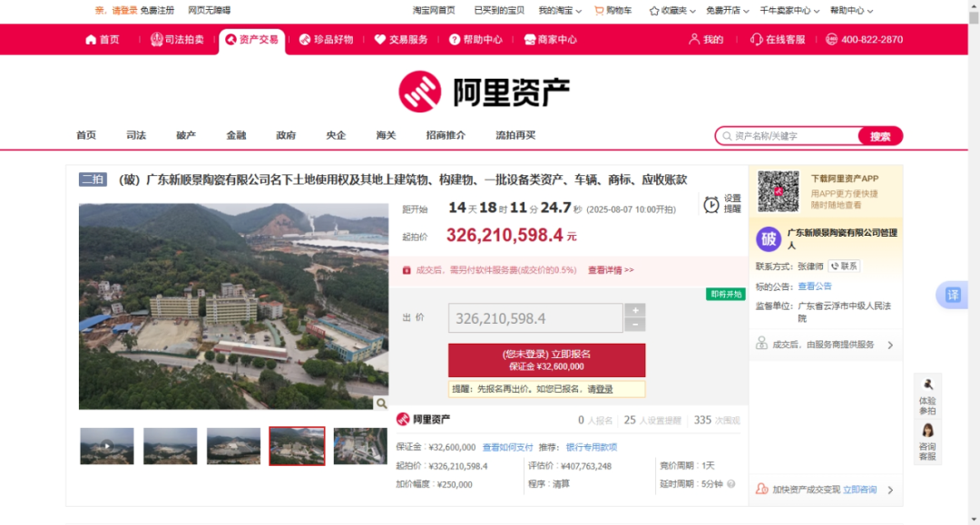Open 查看如何支付 link
This screenshot has width=980, height=525.
[x=507, y=448]
